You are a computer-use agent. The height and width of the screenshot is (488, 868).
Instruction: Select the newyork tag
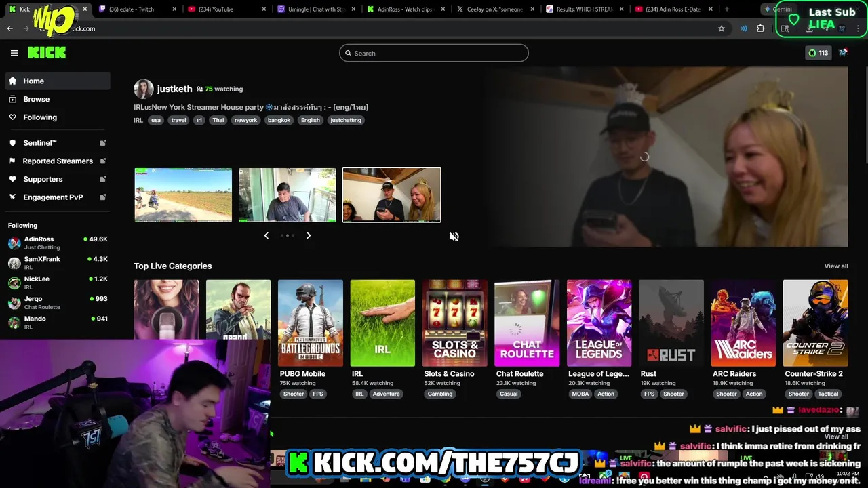click(x=245, y=120)
